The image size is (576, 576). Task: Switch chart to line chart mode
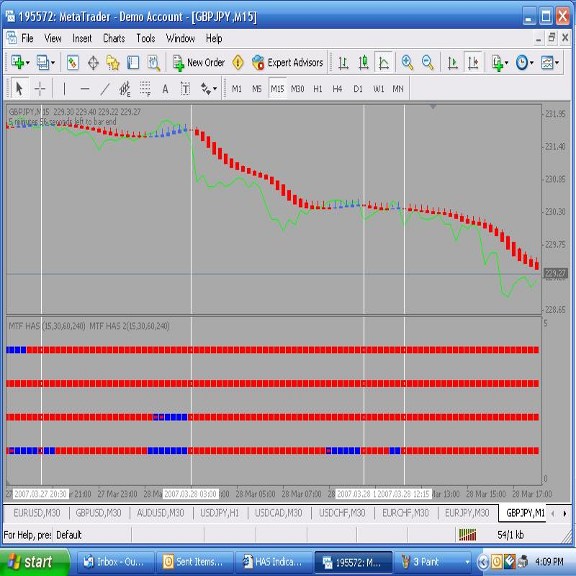coord(384,63)
